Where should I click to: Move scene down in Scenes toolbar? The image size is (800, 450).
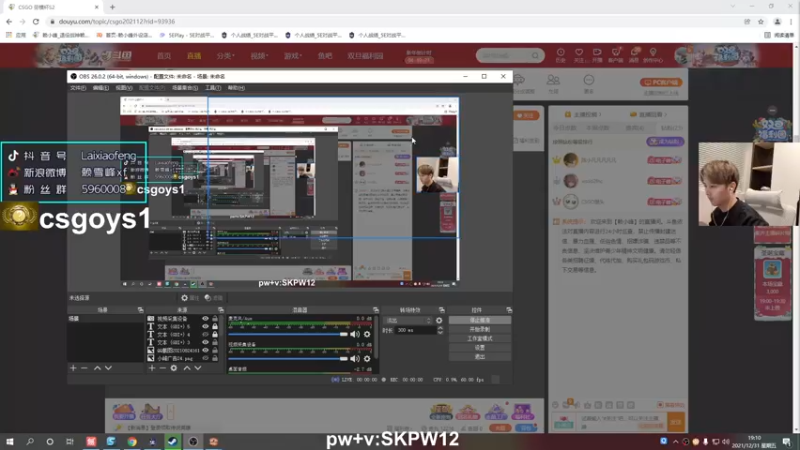[x=108, y=368]
